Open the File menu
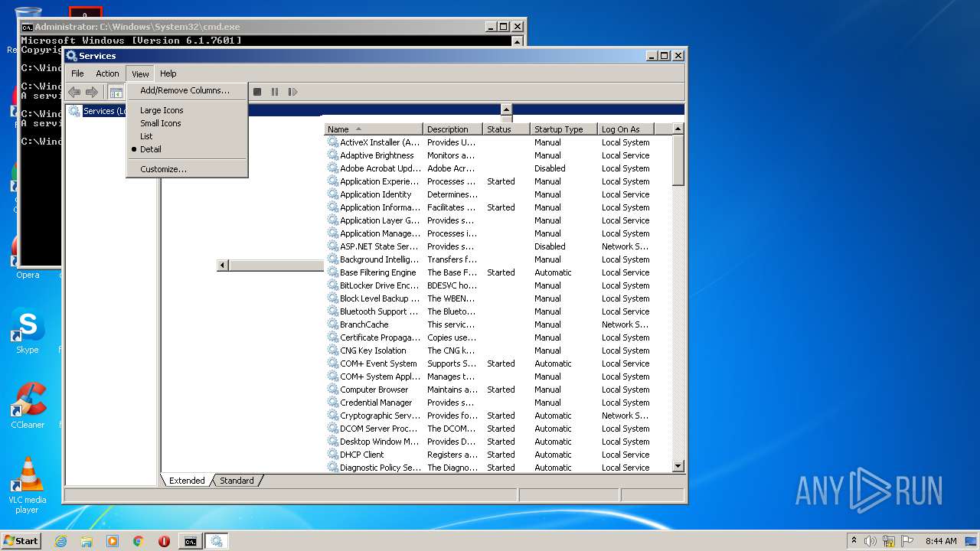 pyautogui.click(x=77, y=73)
